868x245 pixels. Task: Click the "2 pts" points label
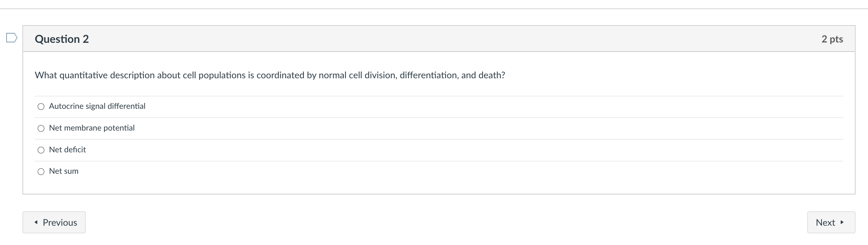coord(832,39)
